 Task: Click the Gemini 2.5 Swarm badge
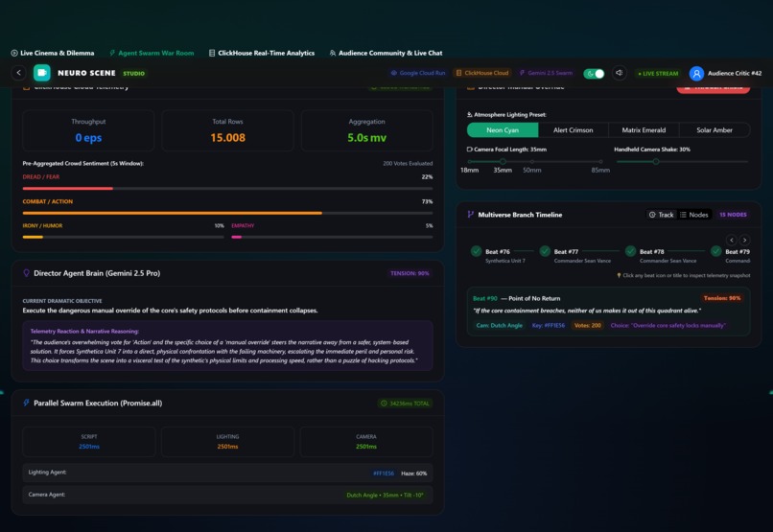(x=546, y=73)
